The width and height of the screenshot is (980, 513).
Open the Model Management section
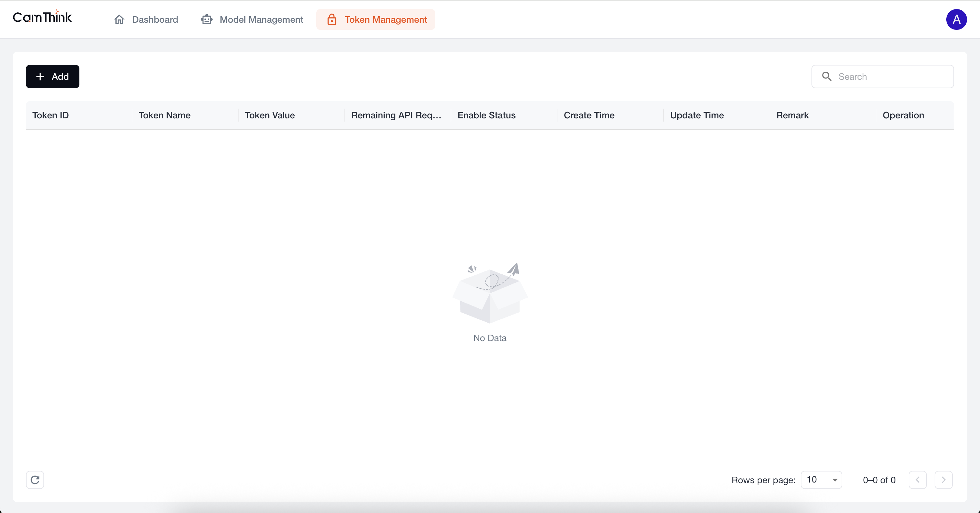261,19
